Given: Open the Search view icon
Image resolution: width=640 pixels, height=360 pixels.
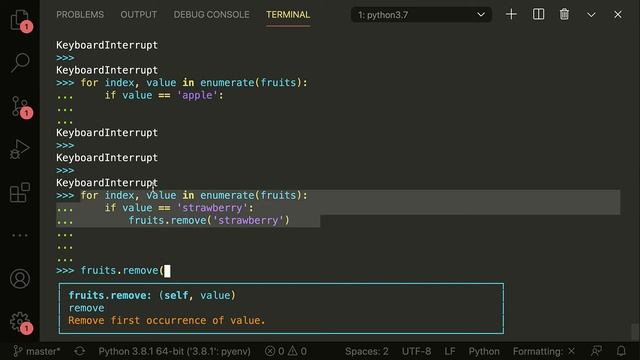Looking at the screenshot, I should [x=20, y=63].
